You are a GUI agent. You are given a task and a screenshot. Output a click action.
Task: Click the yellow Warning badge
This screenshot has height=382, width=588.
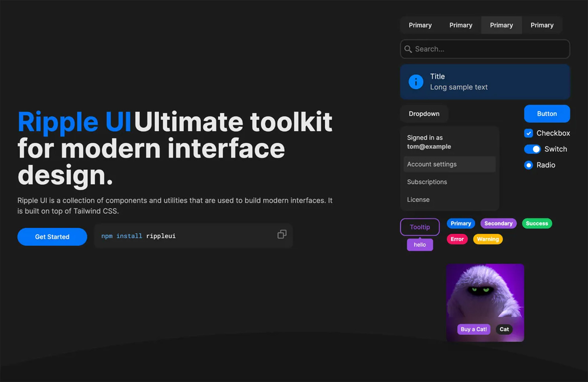[x=488, y=239]
